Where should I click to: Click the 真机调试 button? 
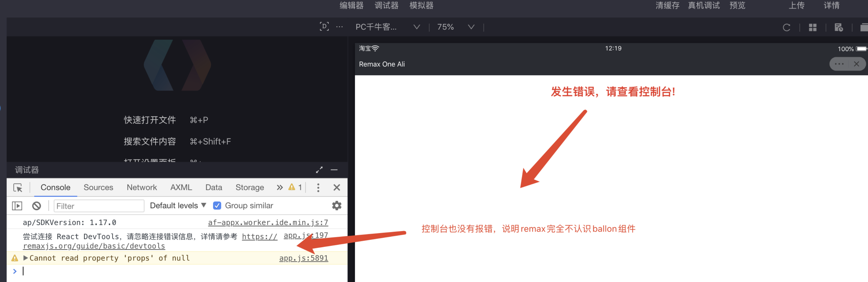703,5
